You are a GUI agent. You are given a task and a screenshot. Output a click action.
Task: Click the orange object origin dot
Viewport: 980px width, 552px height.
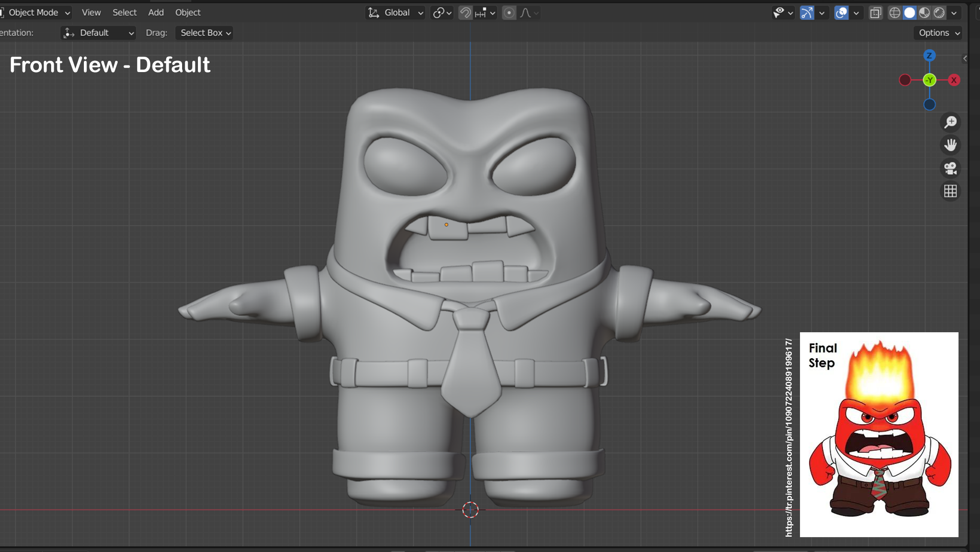point(447,224)
